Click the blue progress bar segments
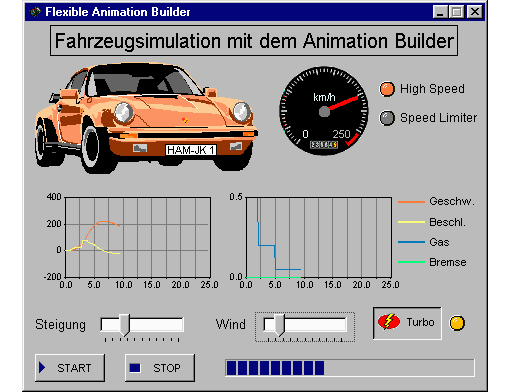 click(275, 368)
